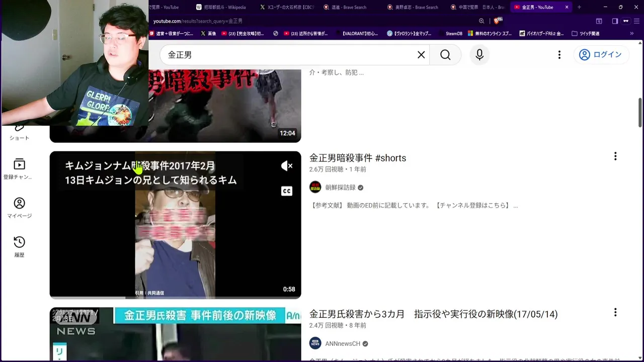Open the X 画像 bookmark
Screen dimensions: 644x362
208,34
